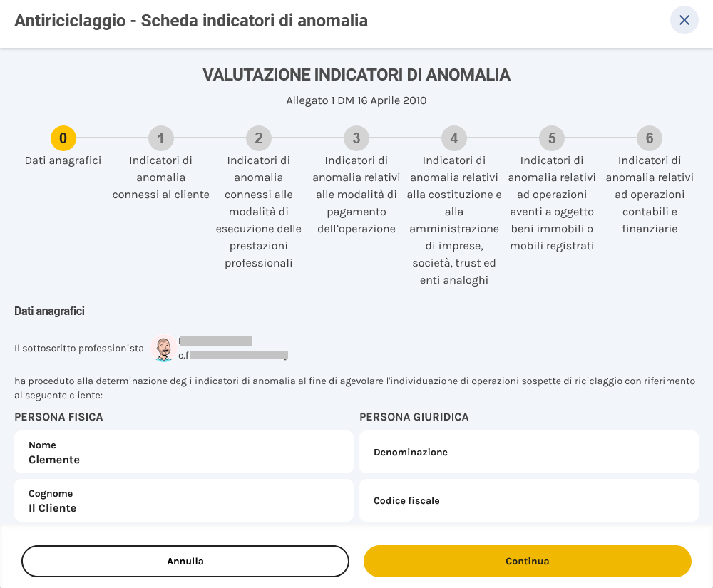This screenshot has height=588, width=713.
Task: Open step 4 regarding imprese, società, trust
Action: pos(453,139)
